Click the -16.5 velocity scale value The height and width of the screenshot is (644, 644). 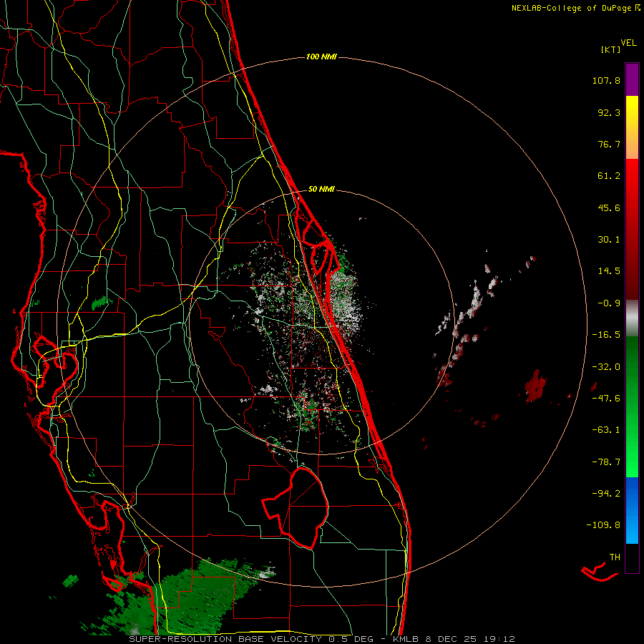[x=606, y=335]
